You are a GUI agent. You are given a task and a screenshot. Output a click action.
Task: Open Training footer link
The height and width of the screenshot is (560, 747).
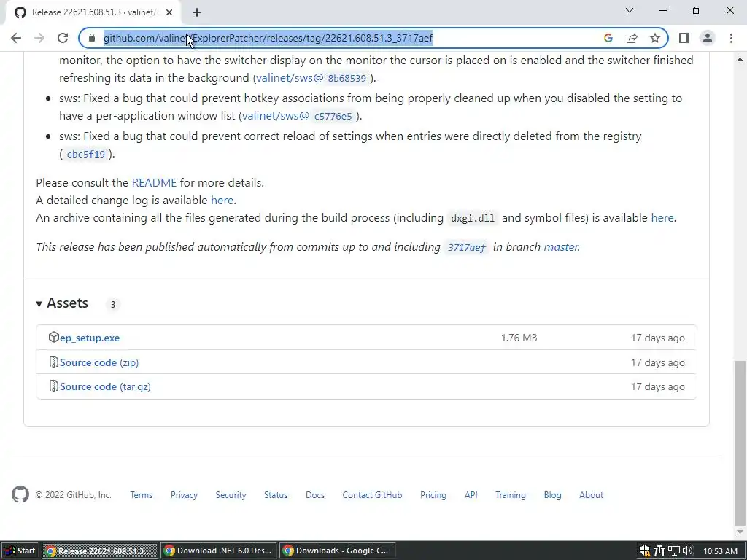pos(510,495)
